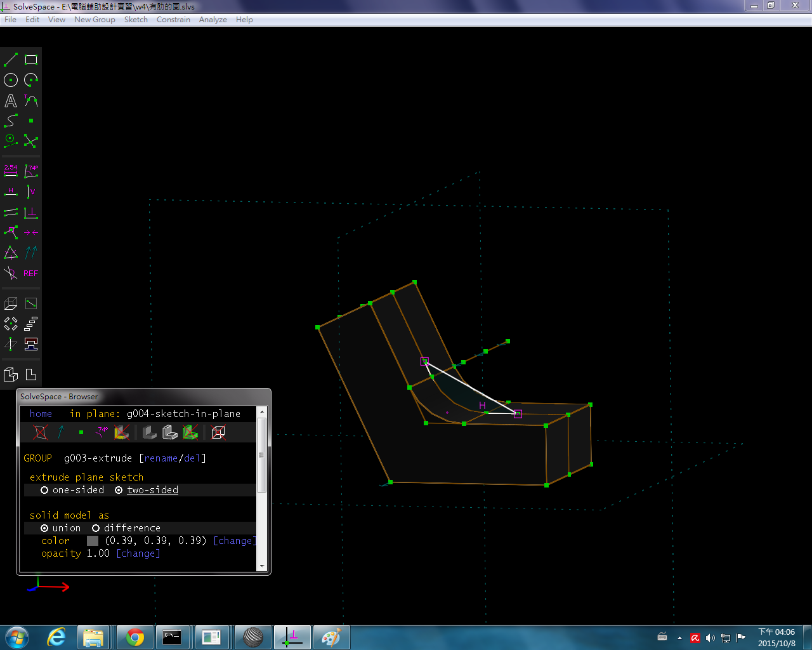Select the arc of a circle tool
The width and height of the screenshot is (812, 650).
31,80
